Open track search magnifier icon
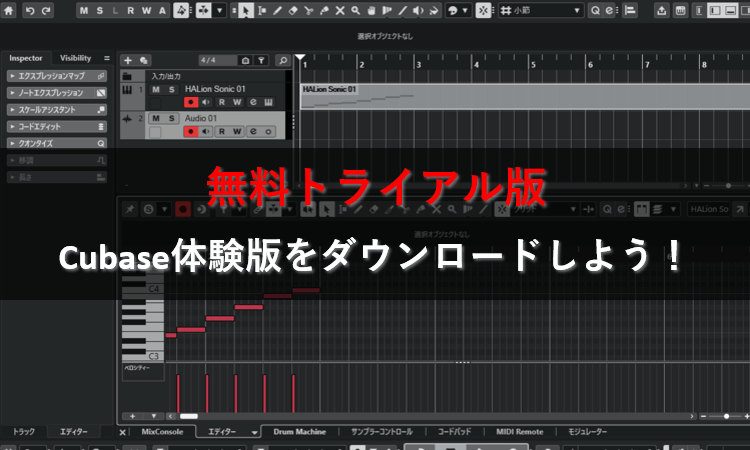The width and height of the screenshot is (750, 450). pyautogui.click(x=283, y=60)
